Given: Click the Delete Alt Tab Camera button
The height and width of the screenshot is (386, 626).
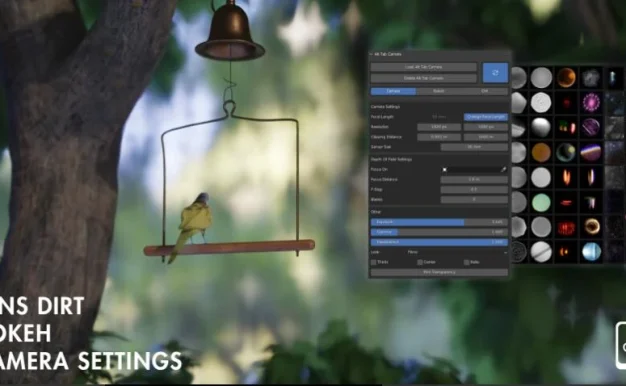Looking at the screenshot, I should (424, 78).
